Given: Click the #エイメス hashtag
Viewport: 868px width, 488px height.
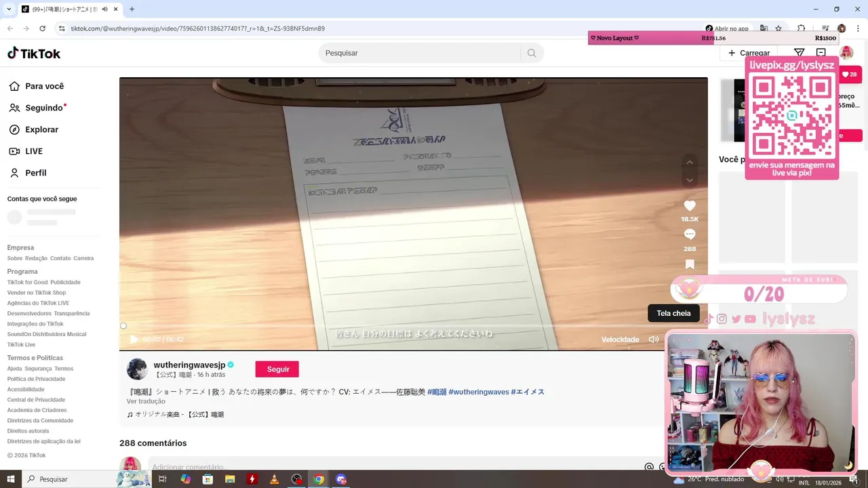Looking at the screenshot, I should 528,392.
